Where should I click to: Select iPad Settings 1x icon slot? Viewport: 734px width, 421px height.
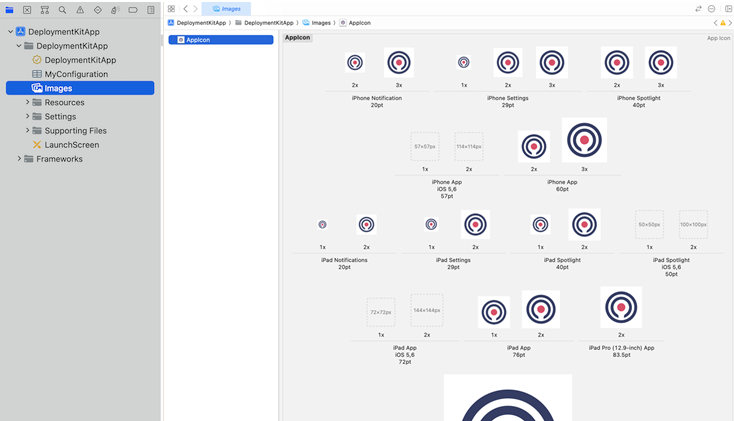(x=431, y=224)
